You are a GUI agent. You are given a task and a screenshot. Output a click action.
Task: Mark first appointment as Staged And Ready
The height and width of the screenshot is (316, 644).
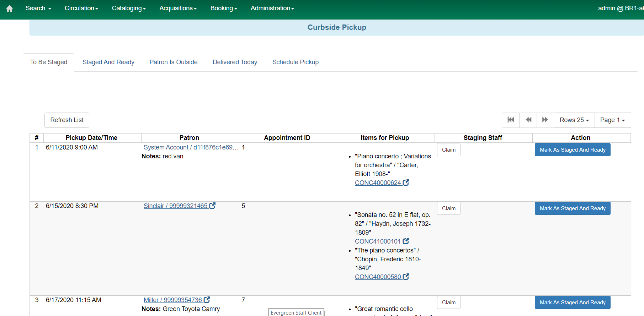(x=572, y=150)
